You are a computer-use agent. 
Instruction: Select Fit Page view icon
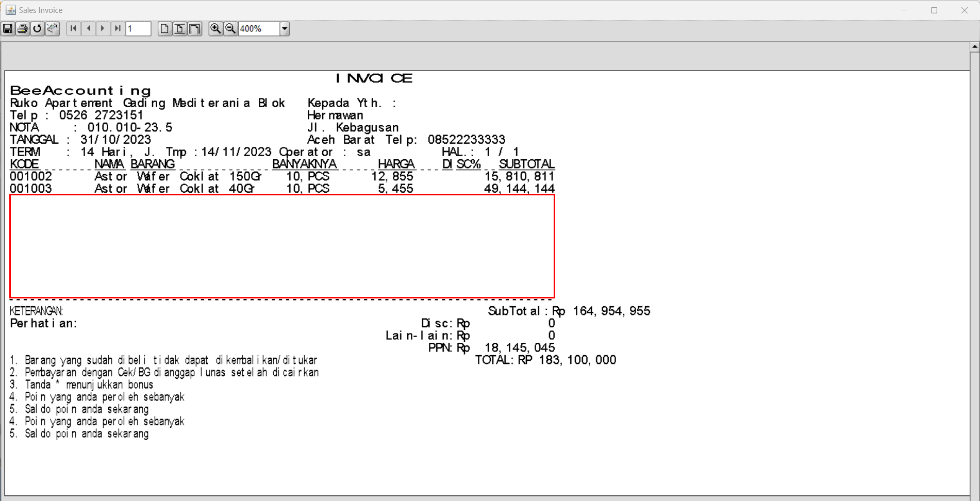(x=179, y=29)
